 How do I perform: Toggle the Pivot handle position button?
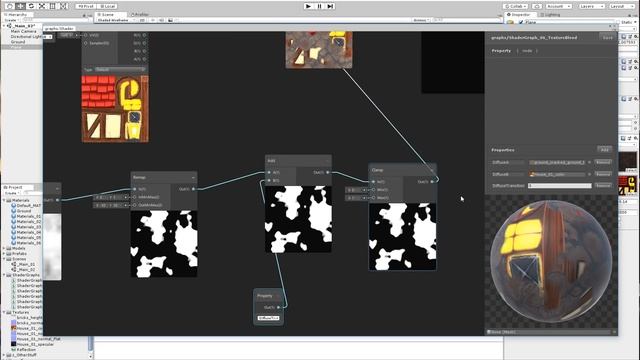[86, 6]
